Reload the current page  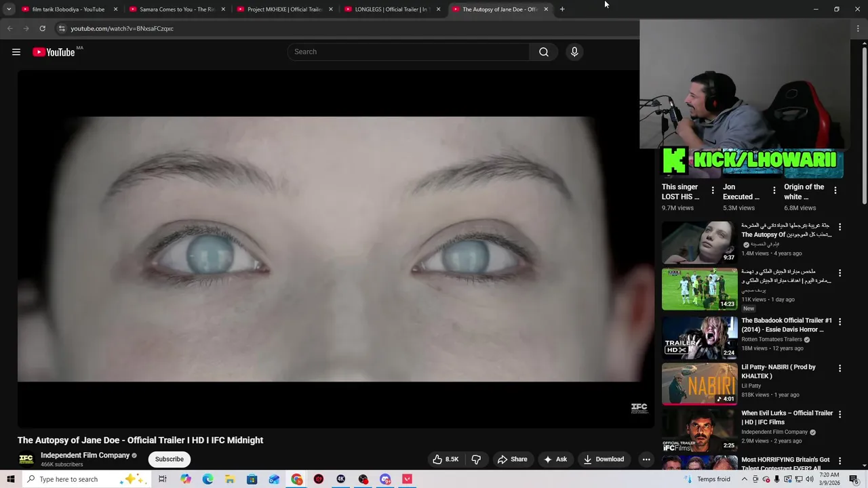pyautogui.click(x=42, y=28)
